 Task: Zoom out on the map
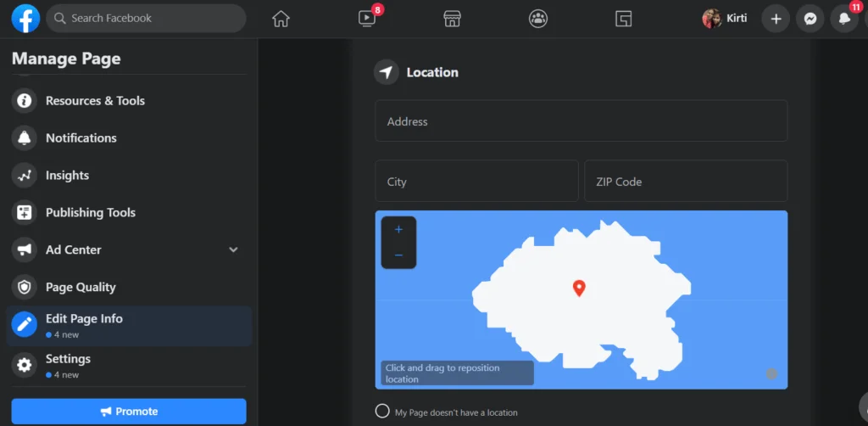(x=398, y=255)
